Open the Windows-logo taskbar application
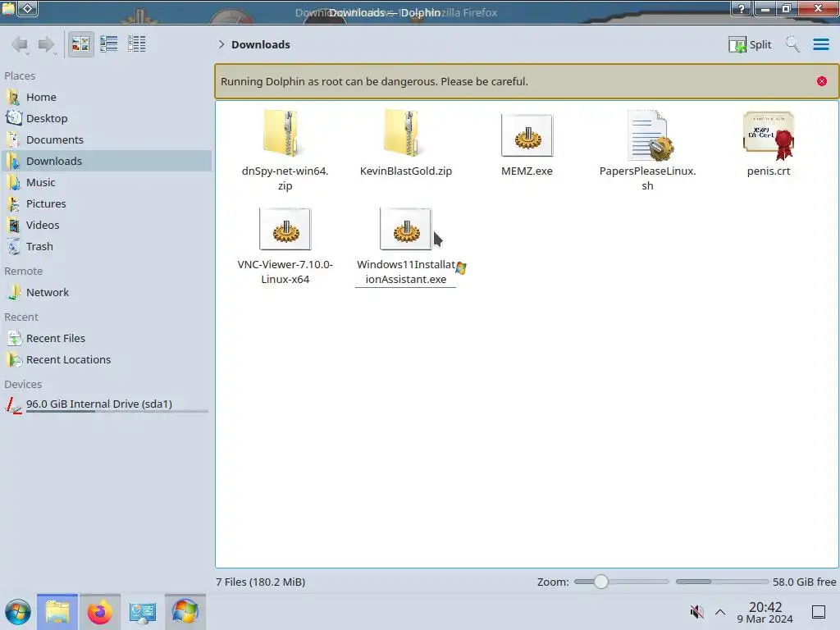Screen dimensions: 840x630 point(185,612)
